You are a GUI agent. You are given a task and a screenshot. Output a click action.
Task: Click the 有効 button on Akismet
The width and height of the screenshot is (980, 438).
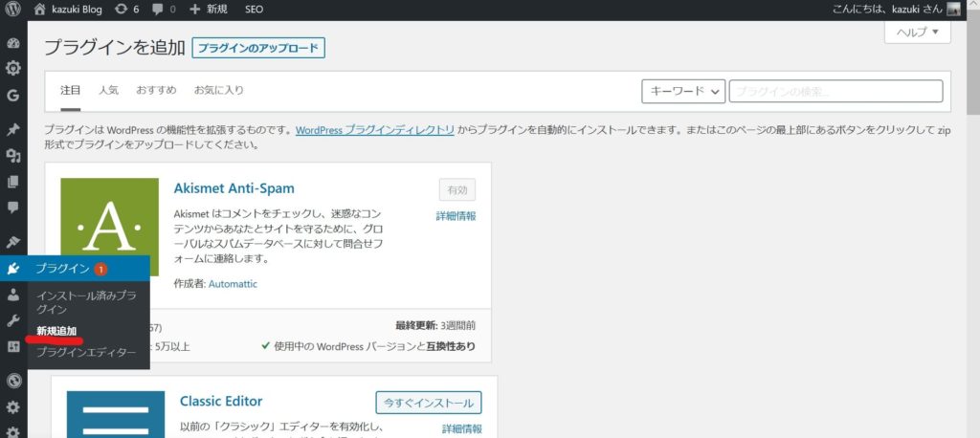(457, 189)
